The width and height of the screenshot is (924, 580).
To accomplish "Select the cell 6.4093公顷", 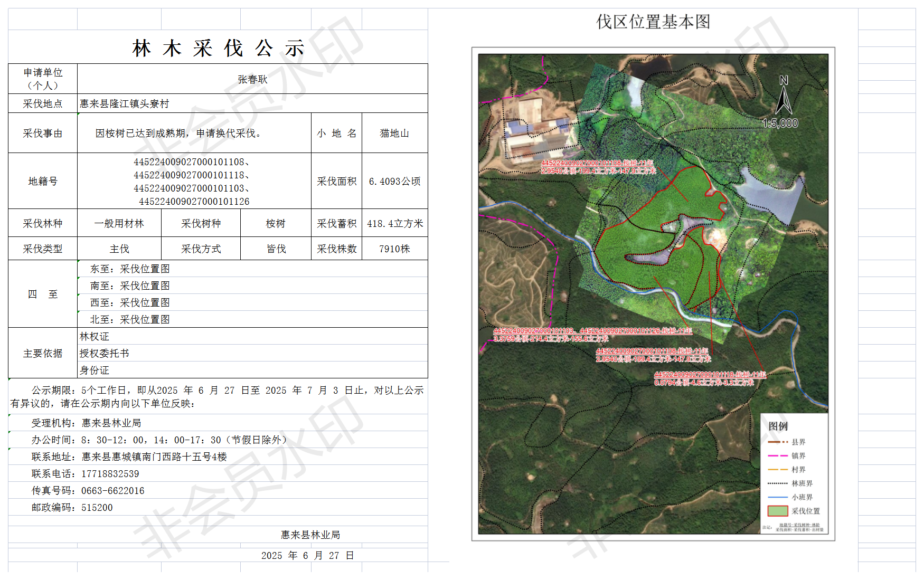I will pyautogui.click(x=395, y=181).
